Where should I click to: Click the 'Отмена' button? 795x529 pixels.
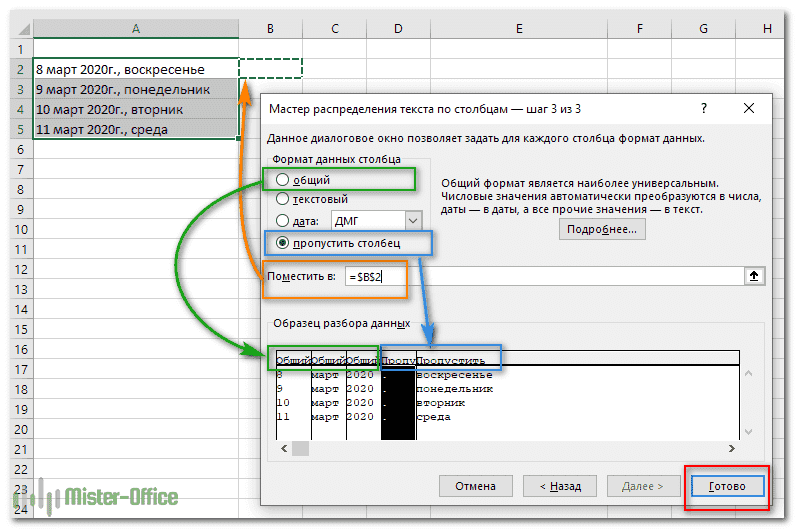pyautogui.click(x=475, y=486)
